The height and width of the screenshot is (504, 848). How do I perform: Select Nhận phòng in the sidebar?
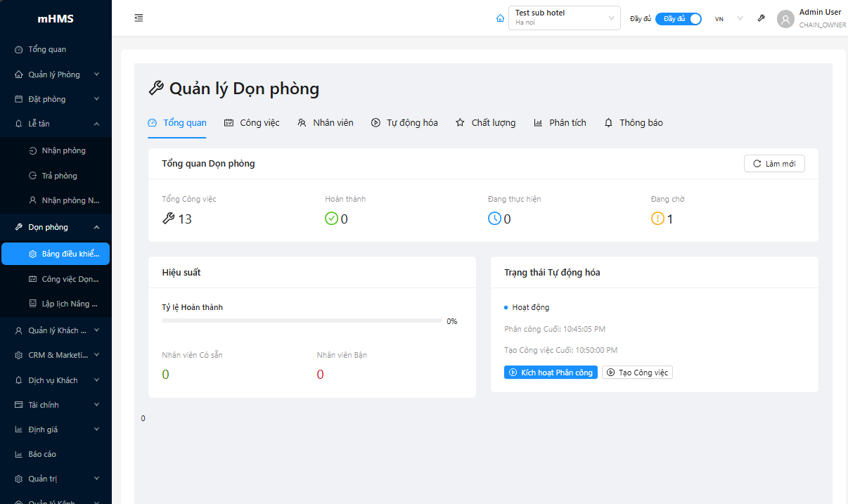pos(63,150)
